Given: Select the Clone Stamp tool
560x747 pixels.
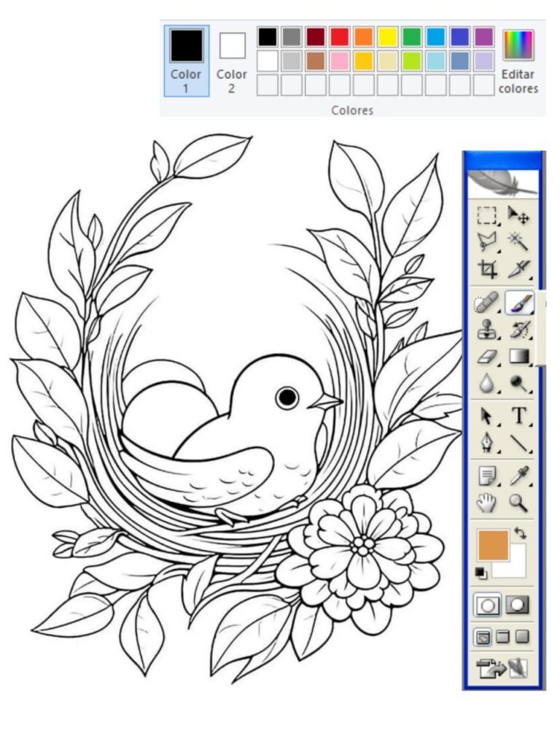Looking at the screenshot, I should (487, 330).
